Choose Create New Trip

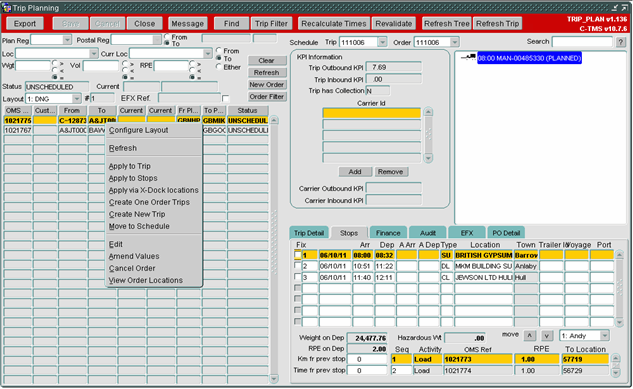137,214
